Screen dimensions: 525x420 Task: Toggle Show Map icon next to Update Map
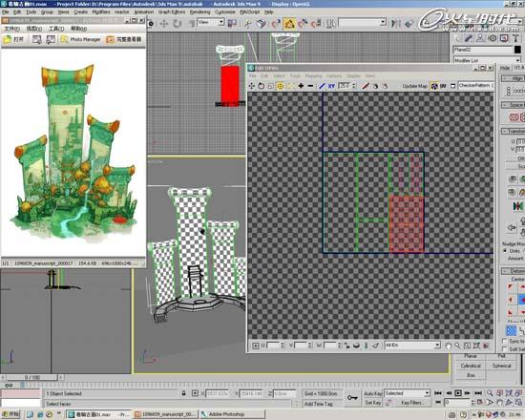(x=434, y=86)
